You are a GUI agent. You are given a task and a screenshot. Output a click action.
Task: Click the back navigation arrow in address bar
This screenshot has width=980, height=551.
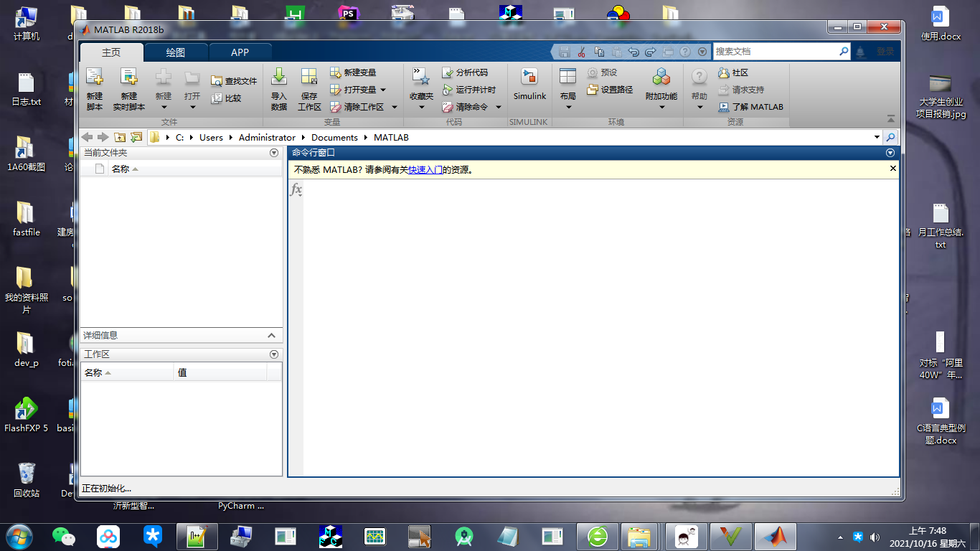87,137
